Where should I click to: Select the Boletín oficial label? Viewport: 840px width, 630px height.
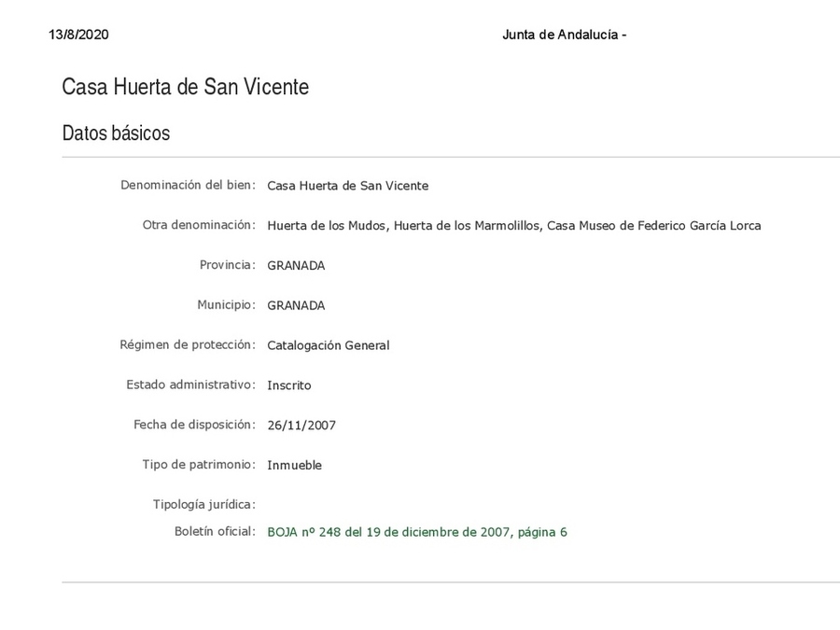coord(215,531)
